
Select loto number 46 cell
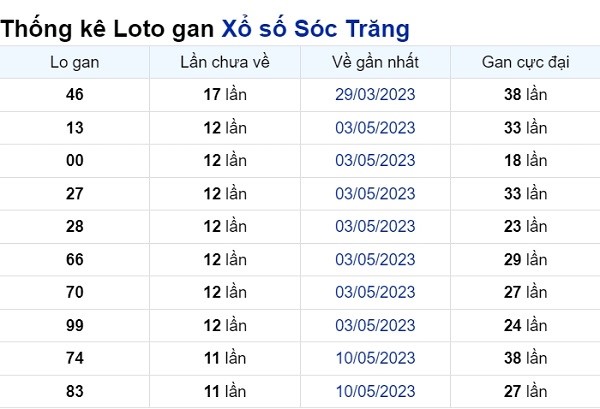pyautogui.click(x=75, y=95)
